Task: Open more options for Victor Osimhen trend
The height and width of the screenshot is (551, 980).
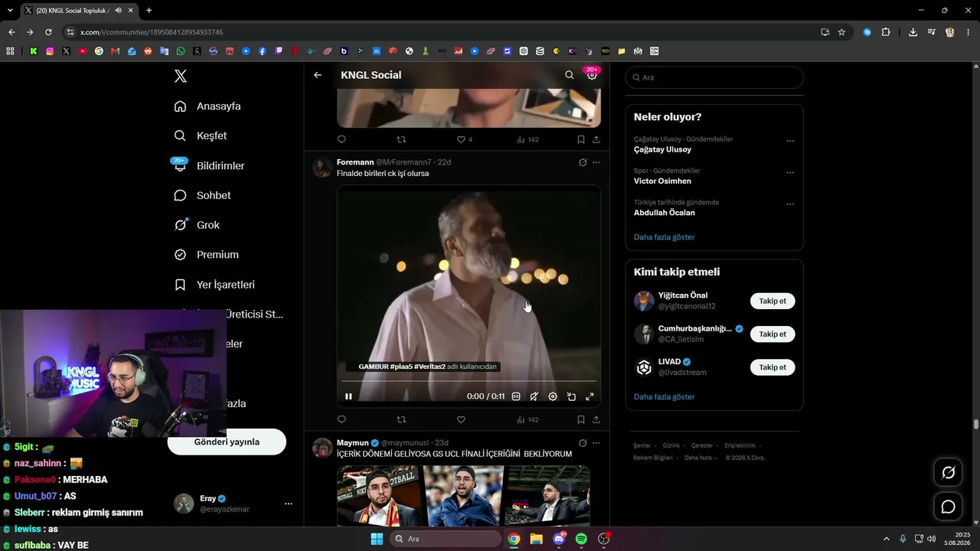Action: coord(790,172)
